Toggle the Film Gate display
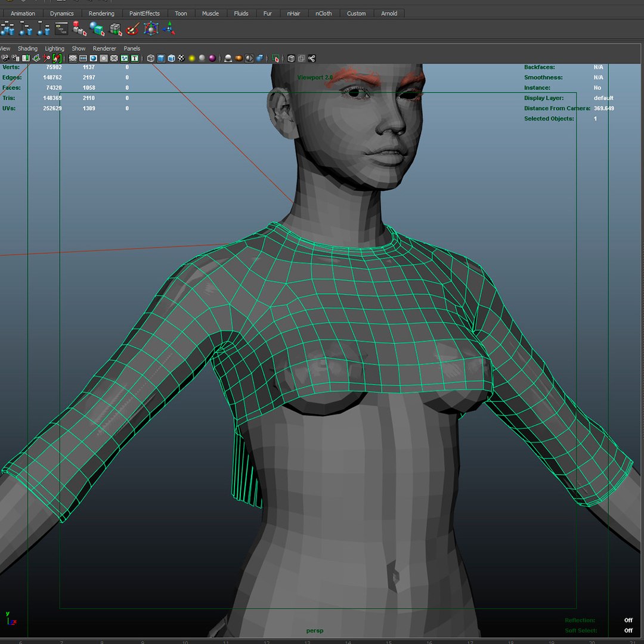The image size is (644, 644). (83, 58)
